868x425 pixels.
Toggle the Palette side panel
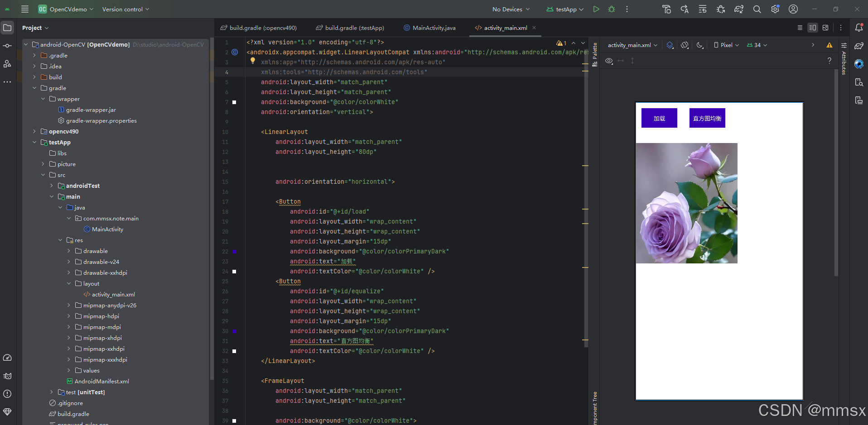click(595, 55)
